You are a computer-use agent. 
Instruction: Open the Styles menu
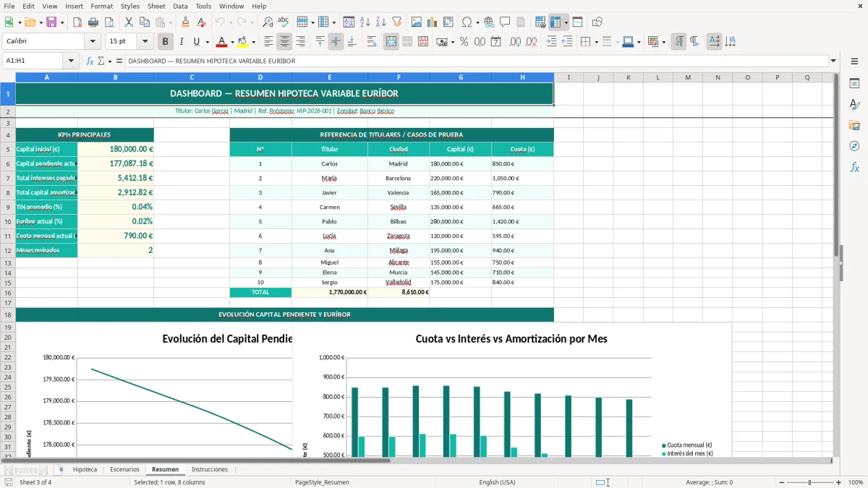pyautogui.click(x=130, y=6)
